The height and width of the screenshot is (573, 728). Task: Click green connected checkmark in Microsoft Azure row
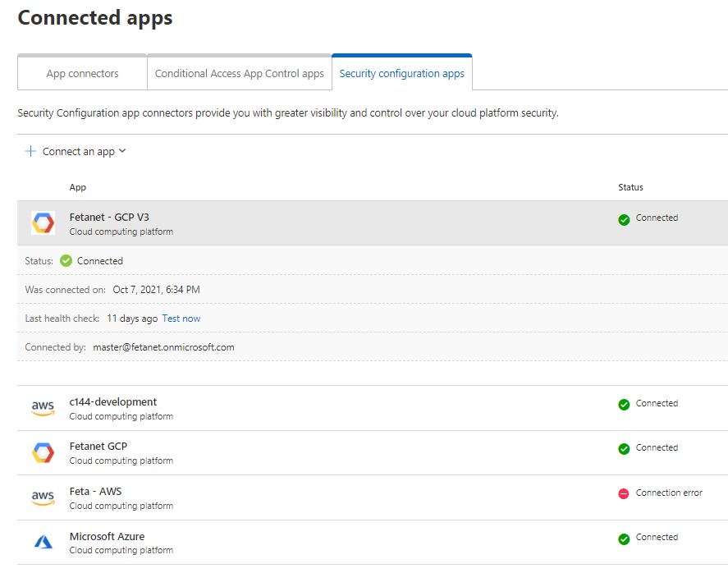[624, 538]
